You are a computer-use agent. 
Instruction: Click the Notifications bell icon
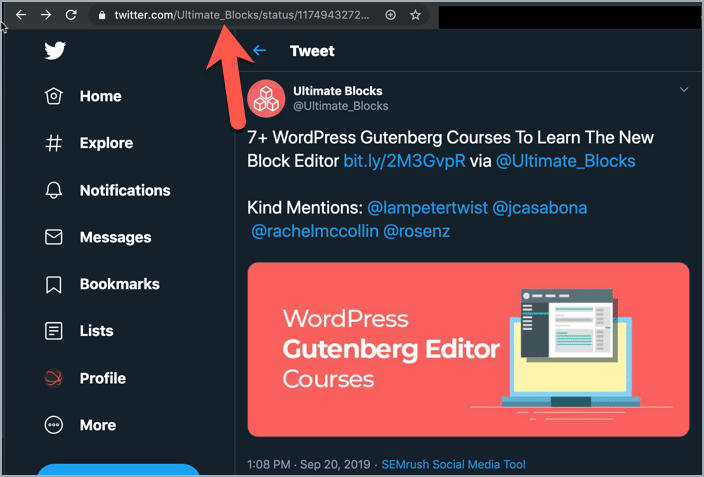coord(54,190)
